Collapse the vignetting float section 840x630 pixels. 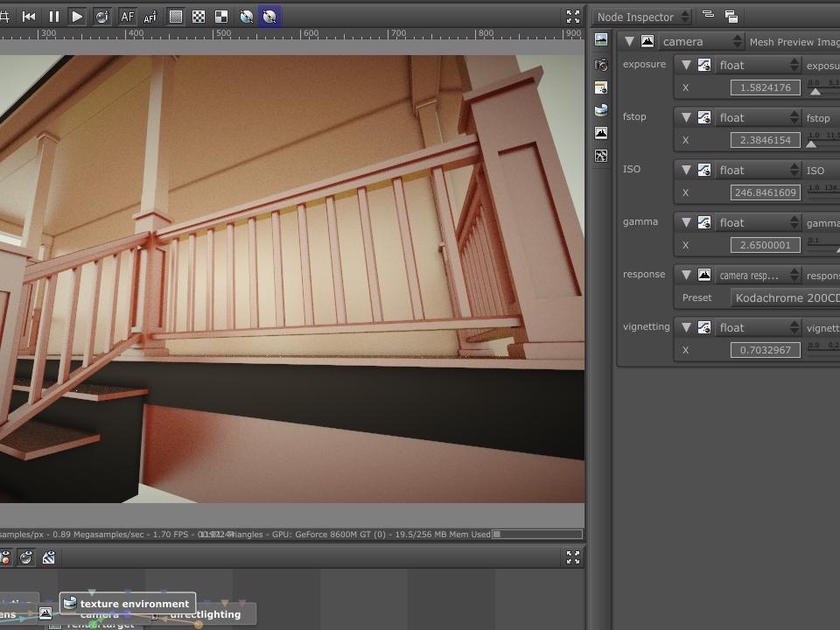point(686,327)
